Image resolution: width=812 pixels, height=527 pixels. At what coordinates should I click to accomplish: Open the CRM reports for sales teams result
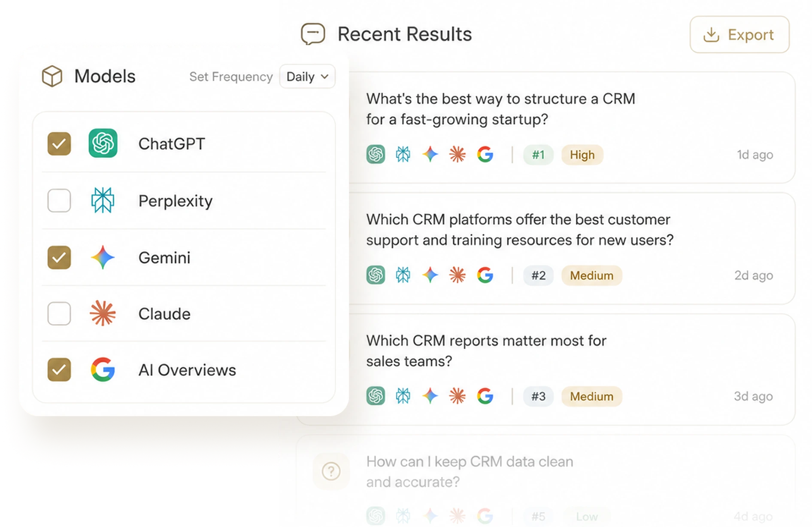tap(486, 350)
